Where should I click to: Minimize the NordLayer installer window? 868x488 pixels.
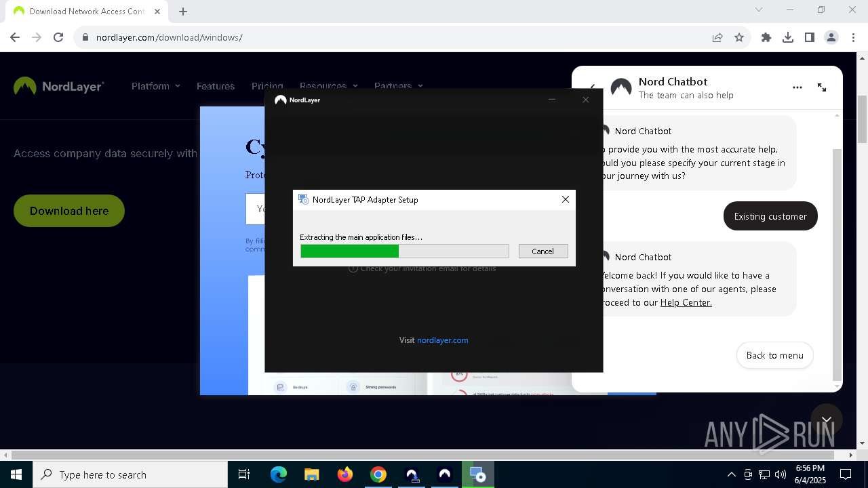pos(552,100)
